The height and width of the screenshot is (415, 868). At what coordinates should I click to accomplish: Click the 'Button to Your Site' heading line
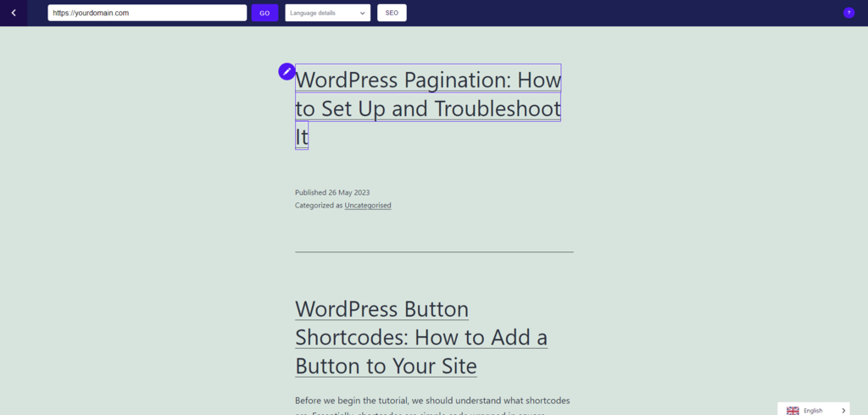[x=386, y=367]
